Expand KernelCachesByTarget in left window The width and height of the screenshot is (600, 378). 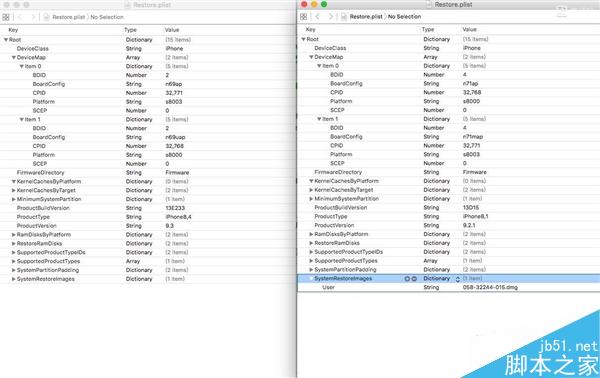tap(13, 191)
